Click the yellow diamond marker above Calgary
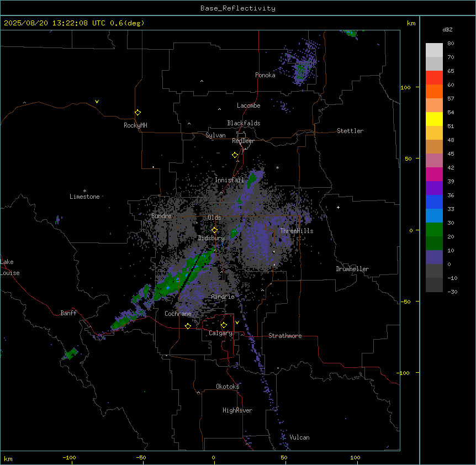This screenshot has height=465, width=476. click(224, 325)
